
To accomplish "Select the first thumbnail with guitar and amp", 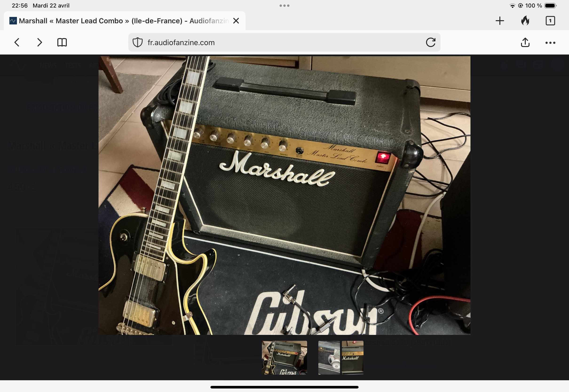I will click(284, 358).
